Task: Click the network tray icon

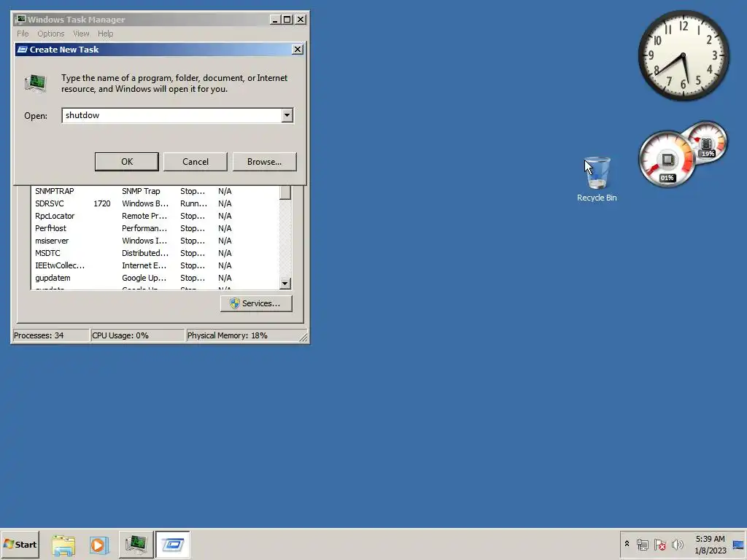Action: [x=643, y=544]
